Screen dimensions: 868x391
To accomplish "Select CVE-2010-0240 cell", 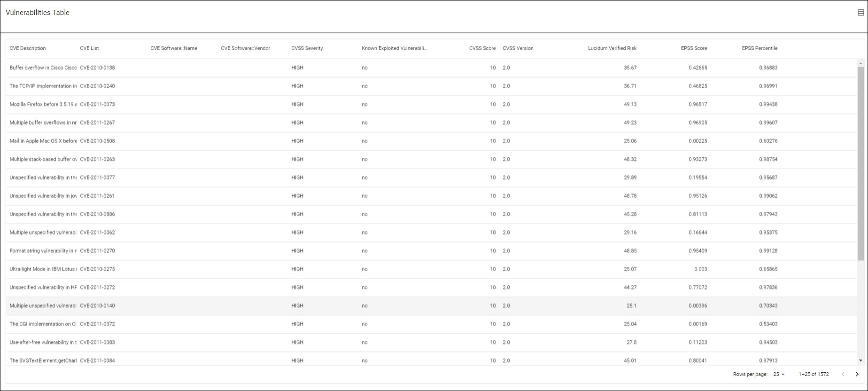I will 97,86.
